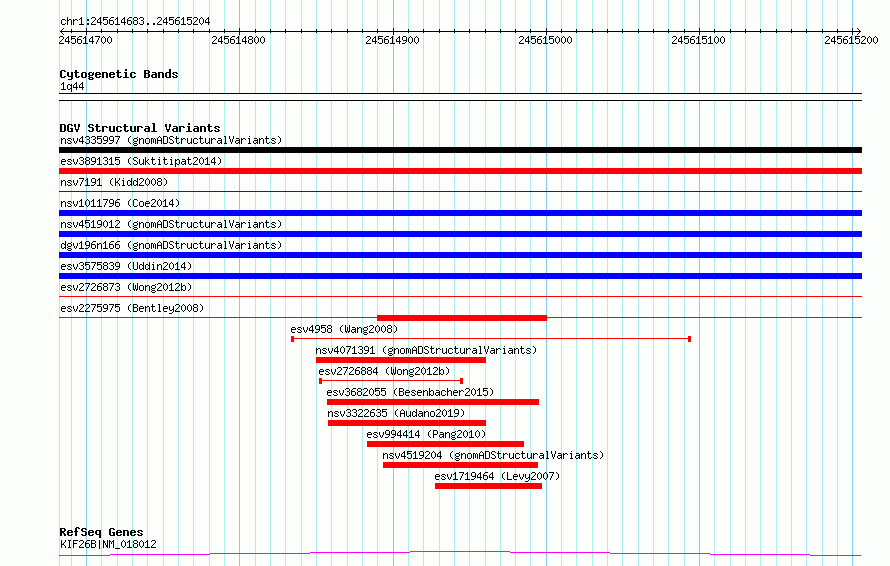890x566 pixels.
Task: Select the red esv1719464 variant bar
Action: point(488,486)
